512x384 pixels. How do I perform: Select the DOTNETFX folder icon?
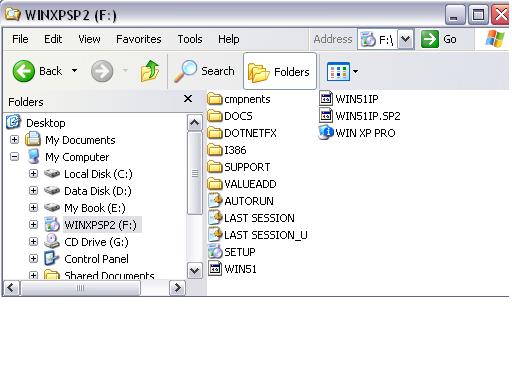[215, 133]
